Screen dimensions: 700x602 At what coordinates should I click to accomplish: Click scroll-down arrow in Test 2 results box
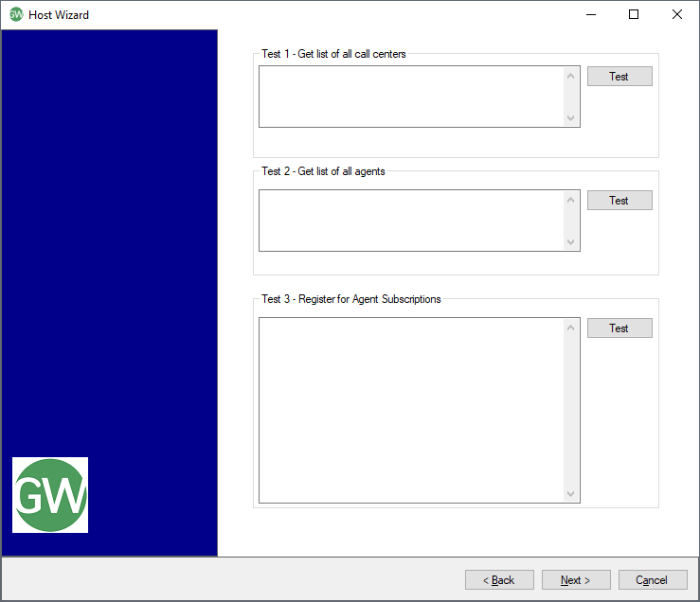570,242
